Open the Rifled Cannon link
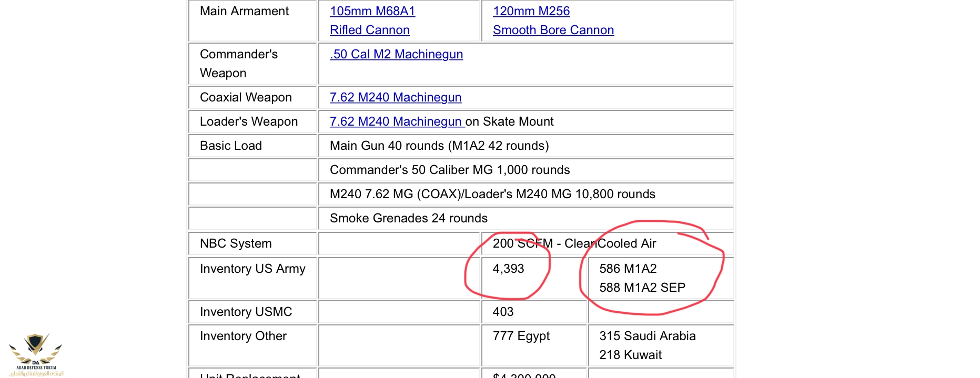The height and width of the screenshot is (378, 980). [369, 30]
